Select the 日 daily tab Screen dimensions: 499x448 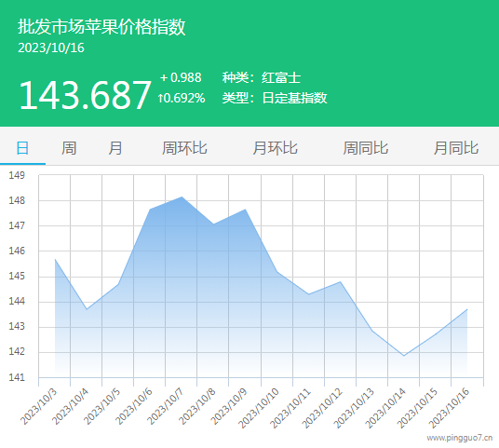tap(22, 148)
